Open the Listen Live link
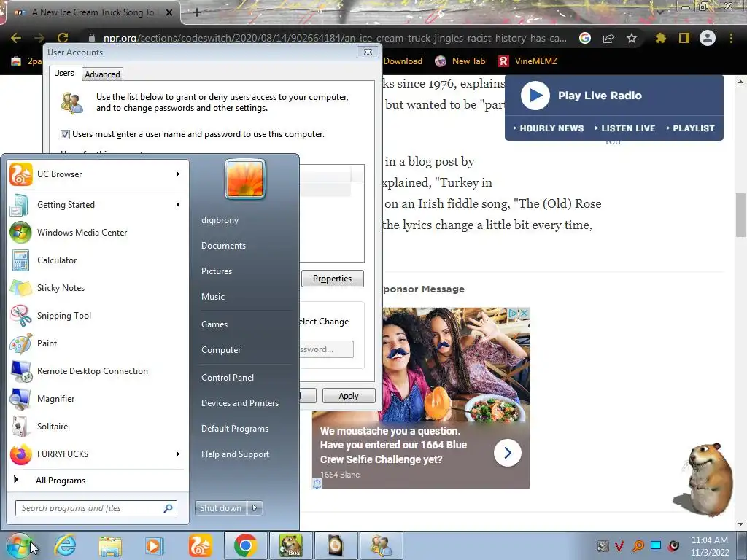Viewport: 747px width, 560px height. click(625, 128)
